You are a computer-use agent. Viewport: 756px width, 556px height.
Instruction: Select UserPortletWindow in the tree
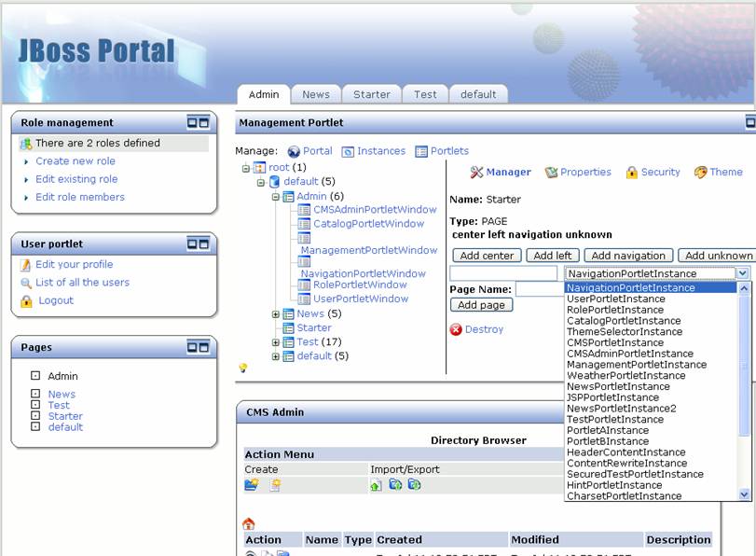(361, 299)
